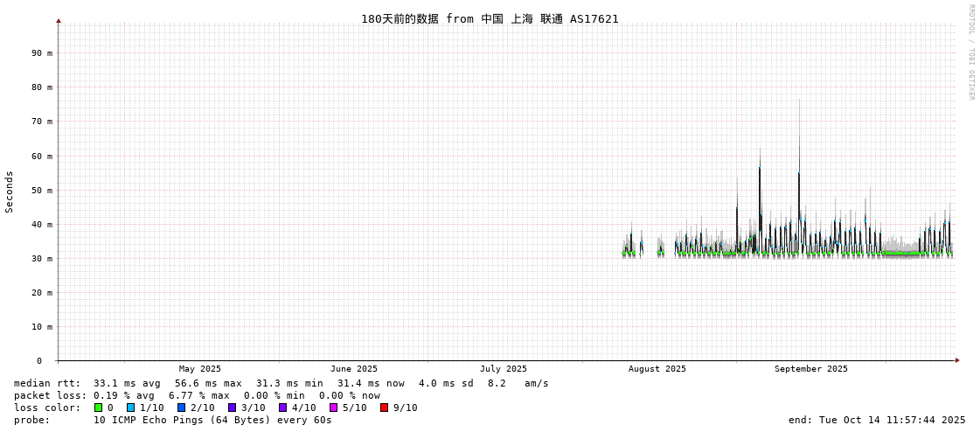Viewport: 980px width, 432px height.
Task: Select the blue 2/10 loss swatch
Action: tap(182, 408)
